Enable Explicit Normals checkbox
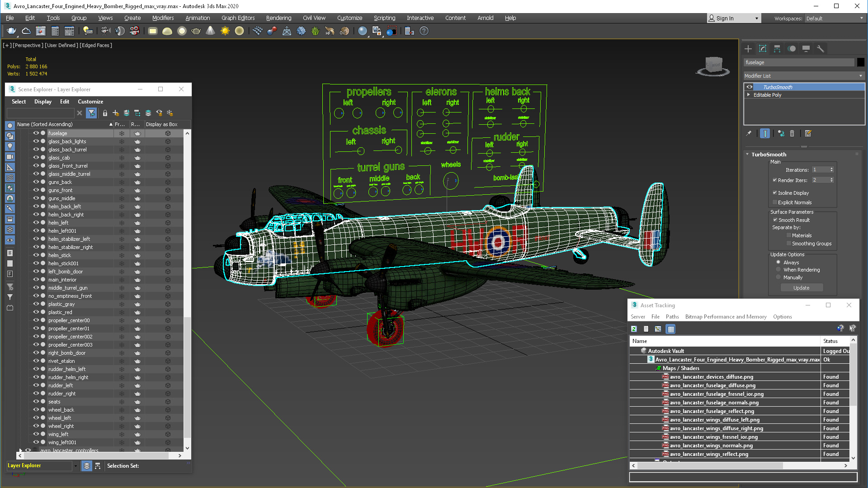The image size is (868, 488). coord(775,202)
